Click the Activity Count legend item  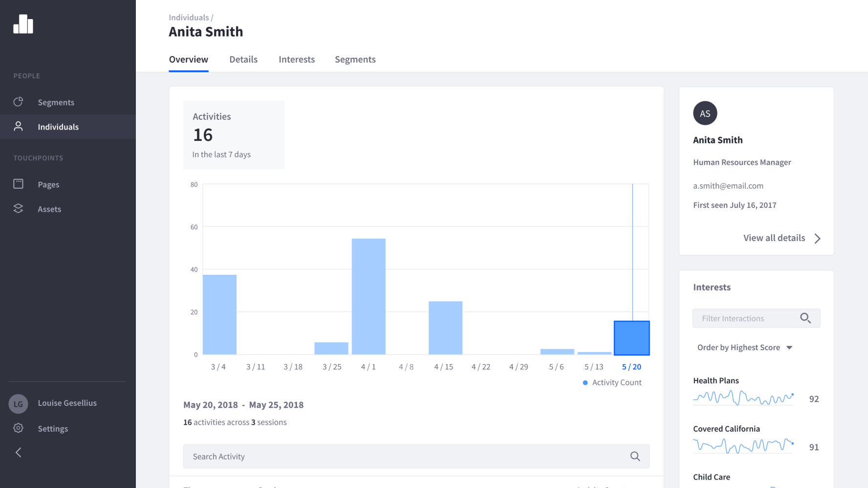click(x=612, y=382)
